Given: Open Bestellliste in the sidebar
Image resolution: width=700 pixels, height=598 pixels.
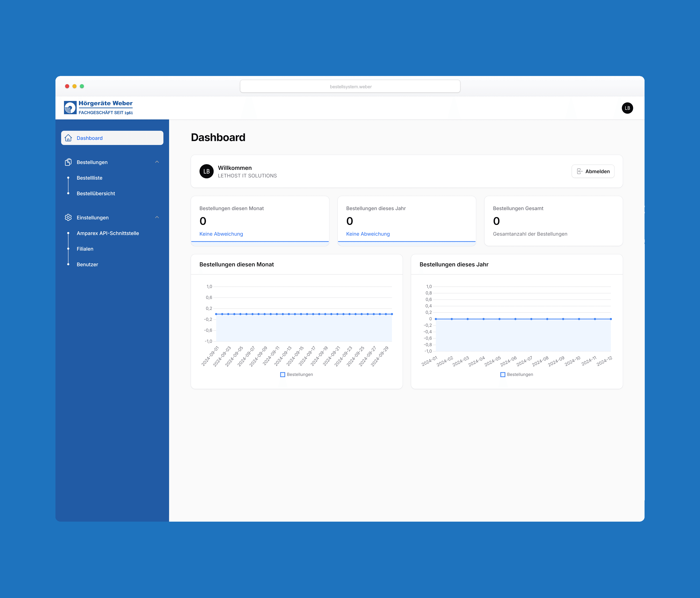Looking at the screenshot, I should [90, 178].
